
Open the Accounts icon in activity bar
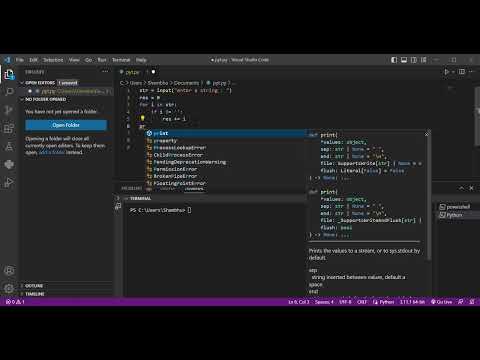(9, 270)
